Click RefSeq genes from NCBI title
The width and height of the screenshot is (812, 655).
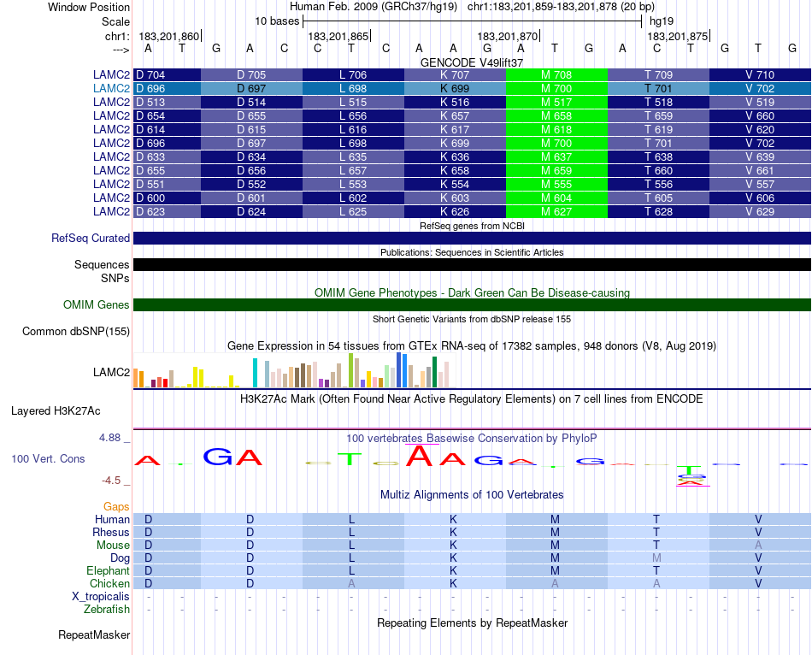pos(472,226)
